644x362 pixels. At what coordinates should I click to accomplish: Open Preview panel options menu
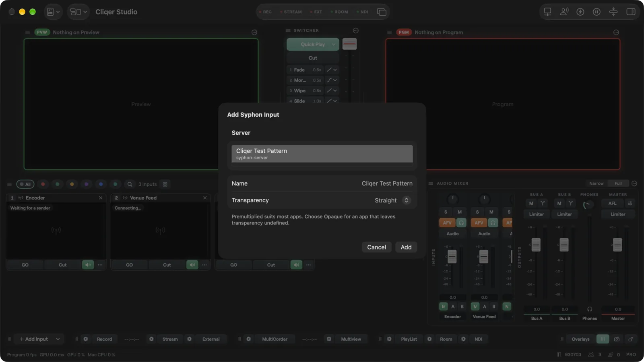point(254,32)
